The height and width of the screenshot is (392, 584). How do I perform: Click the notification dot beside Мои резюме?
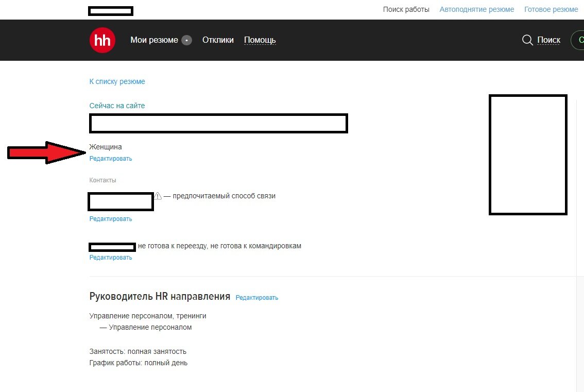(186, 40)
